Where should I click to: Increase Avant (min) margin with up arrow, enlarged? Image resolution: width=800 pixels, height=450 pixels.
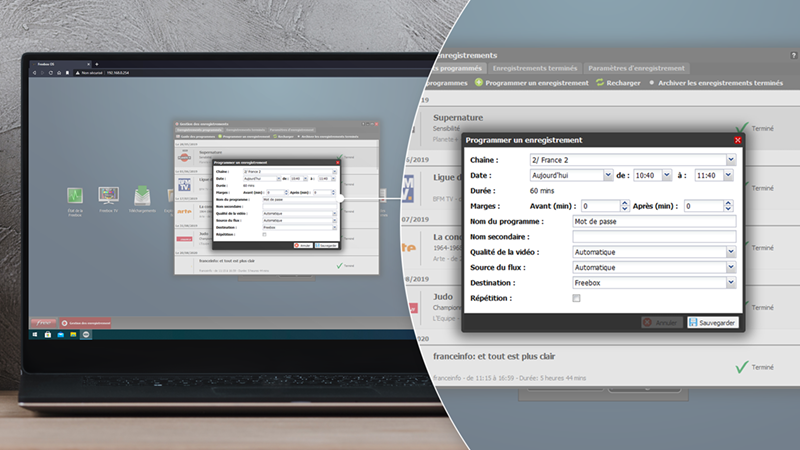(624, 203)
